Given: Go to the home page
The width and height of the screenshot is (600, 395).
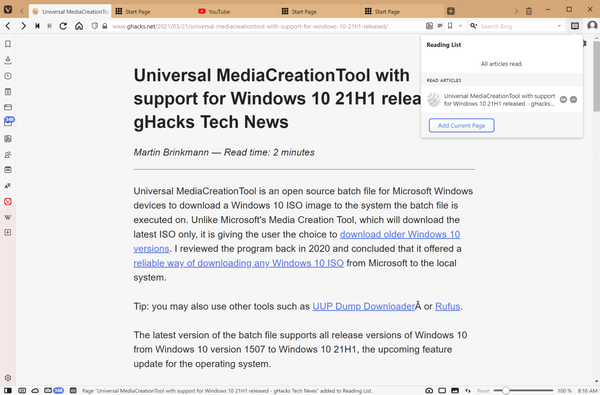Looking at the screenshot, I should click(x=79, y=26).
